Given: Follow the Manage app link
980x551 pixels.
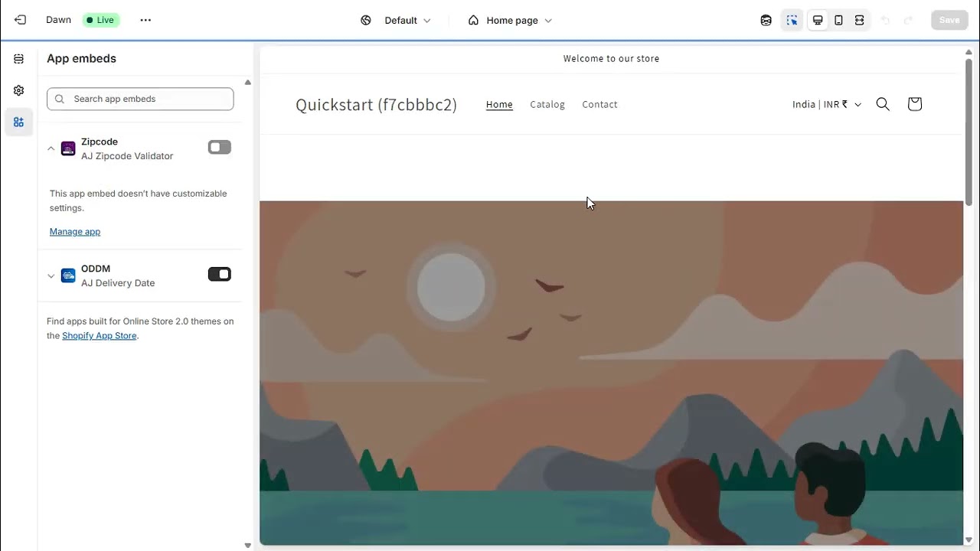Looking at the screenshot, I should point(75,231).
